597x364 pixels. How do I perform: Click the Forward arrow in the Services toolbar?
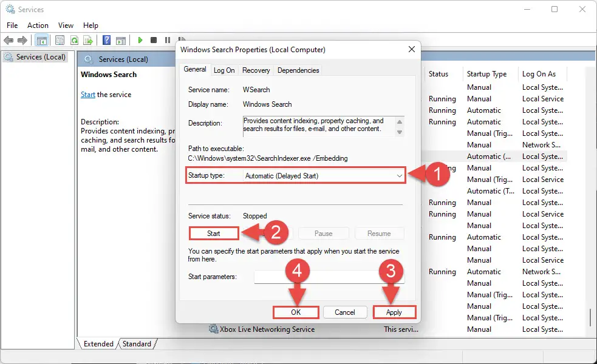click(22, 40)
